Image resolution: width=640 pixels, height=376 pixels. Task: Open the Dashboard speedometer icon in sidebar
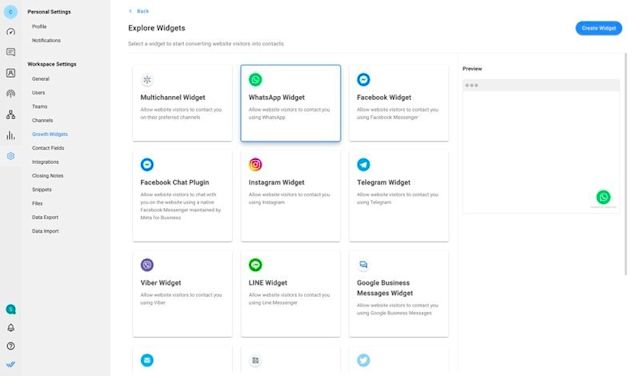[11, 32]
